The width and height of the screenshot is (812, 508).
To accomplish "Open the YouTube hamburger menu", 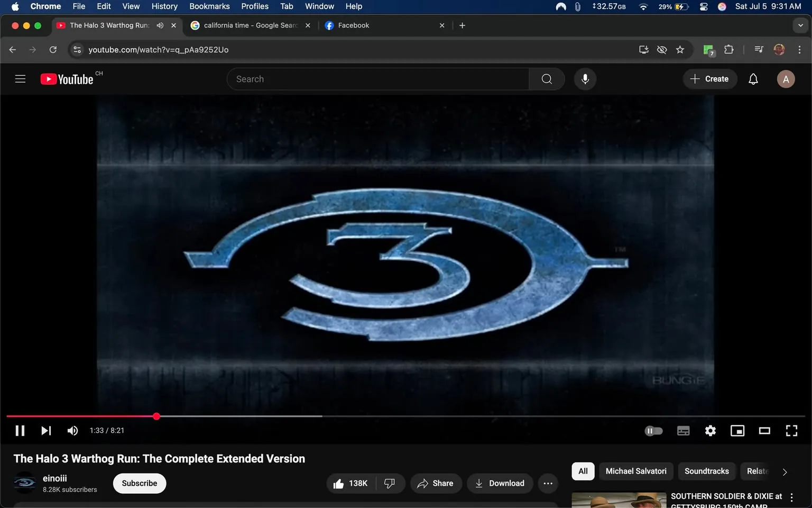I will pos(20,78).
